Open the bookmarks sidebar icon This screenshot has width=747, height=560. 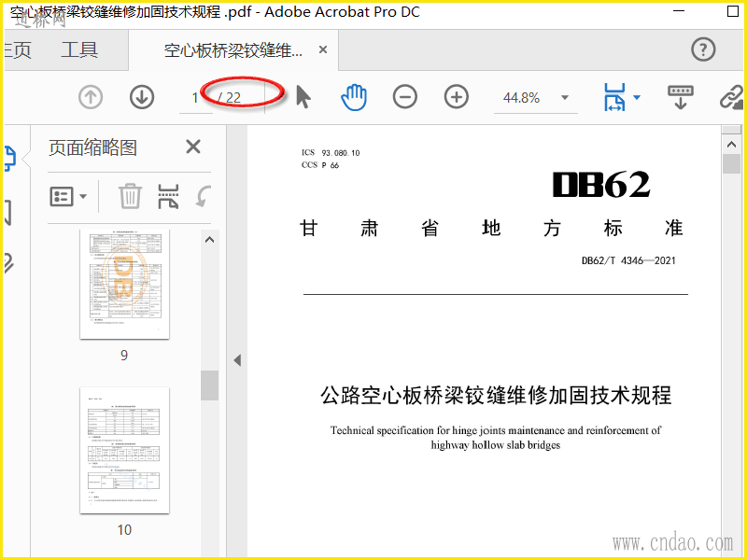click(7, 213)
